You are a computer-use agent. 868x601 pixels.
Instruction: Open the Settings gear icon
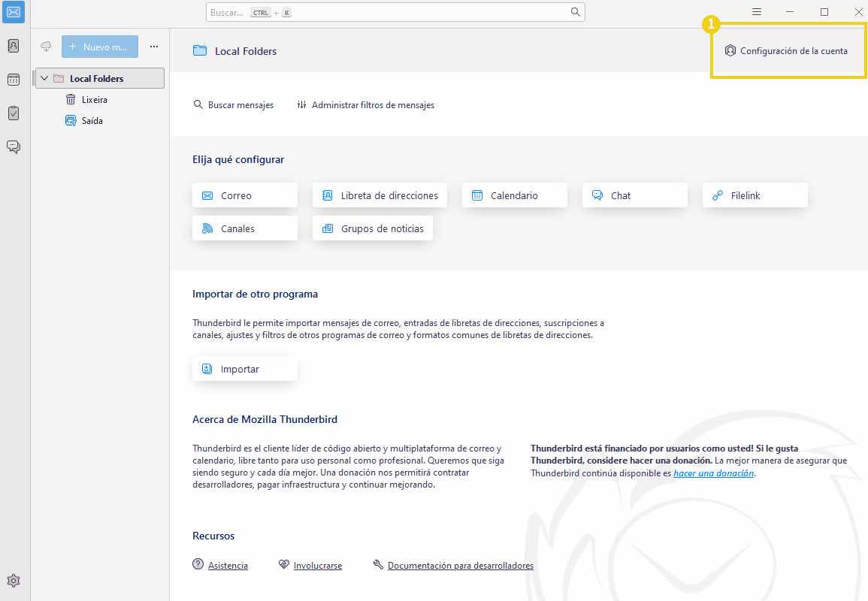coord(14,581)
